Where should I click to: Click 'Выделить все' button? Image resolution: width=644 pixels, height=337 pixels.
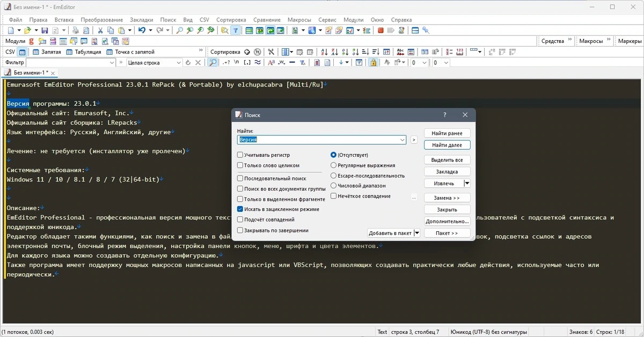tap(447, 160)
